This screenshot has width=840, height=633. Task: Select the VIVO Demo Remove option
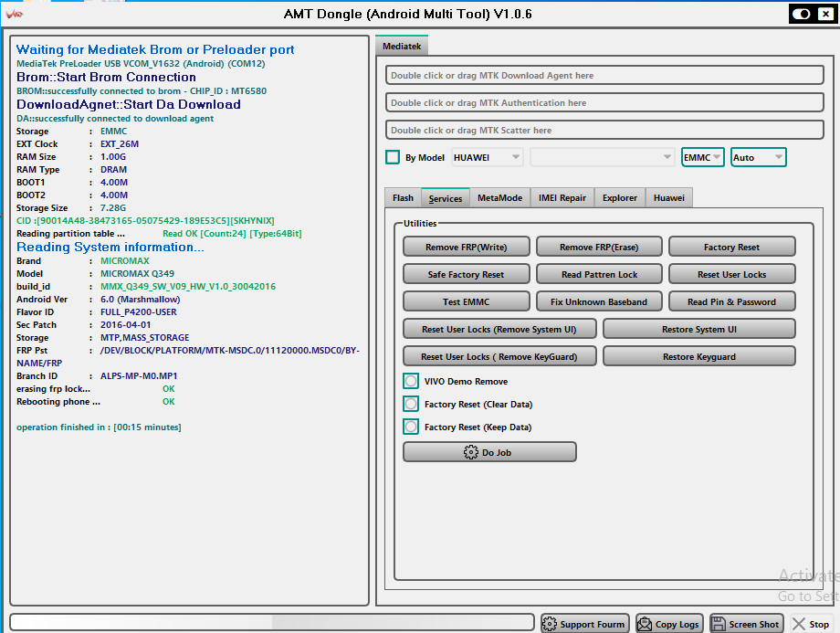coord(411,381)
